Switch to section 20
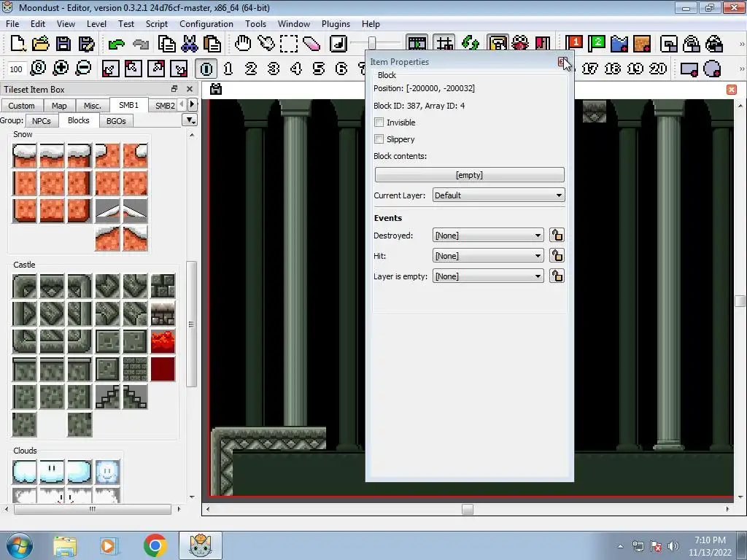 [x=658, y=69]
